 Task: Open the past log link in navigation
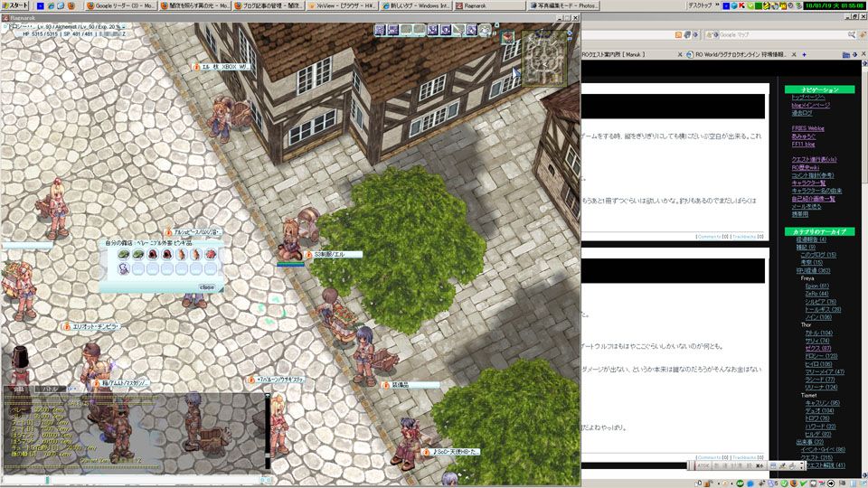point(802,112)
